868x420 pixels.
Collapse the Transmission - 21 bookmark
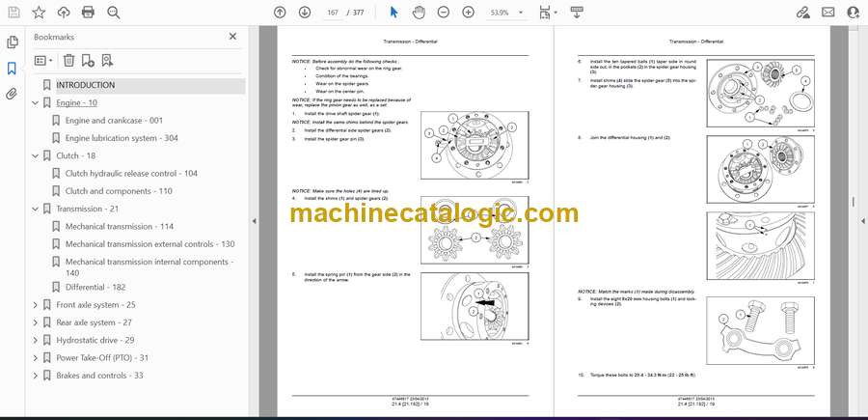click(36, 209)
